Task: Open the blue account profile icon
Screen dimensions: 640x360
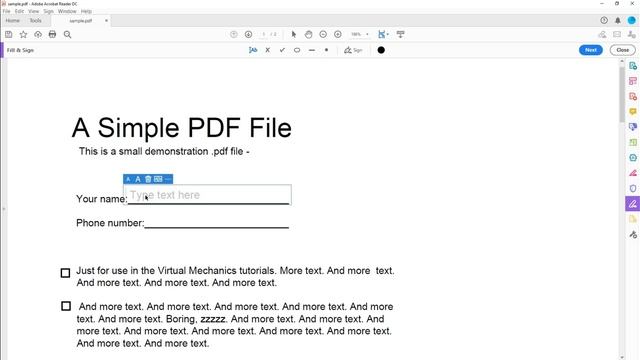Action: [631, 20]
